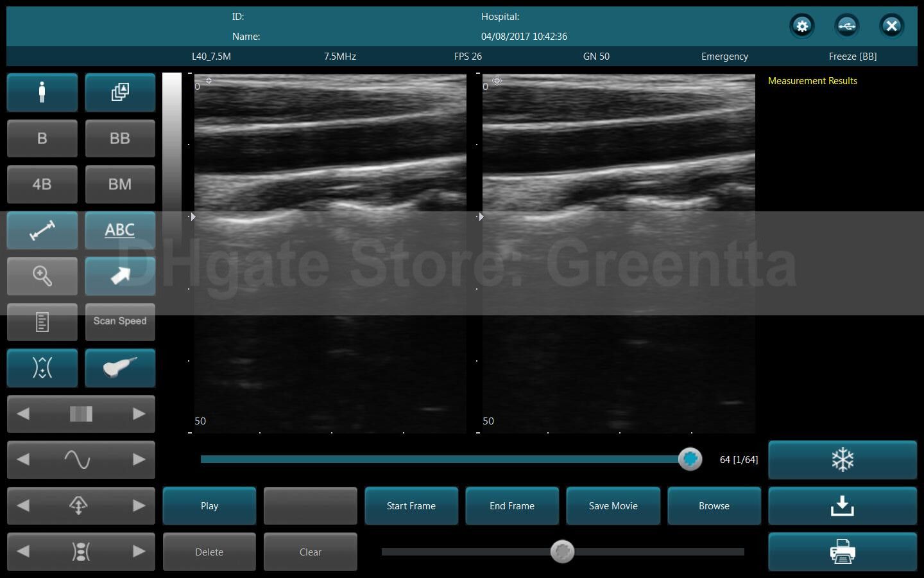
Task: Click the blank button beside Play
Action: tap(311, 506)
